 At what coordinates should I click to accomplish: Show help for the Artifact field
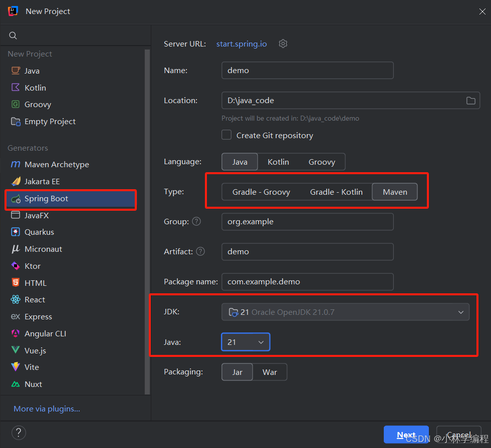200,251
